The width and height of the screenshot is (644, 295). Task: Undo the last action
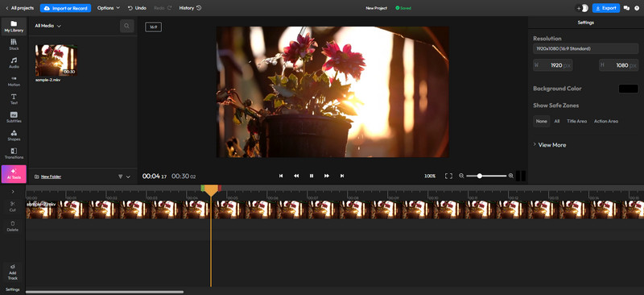137,8
